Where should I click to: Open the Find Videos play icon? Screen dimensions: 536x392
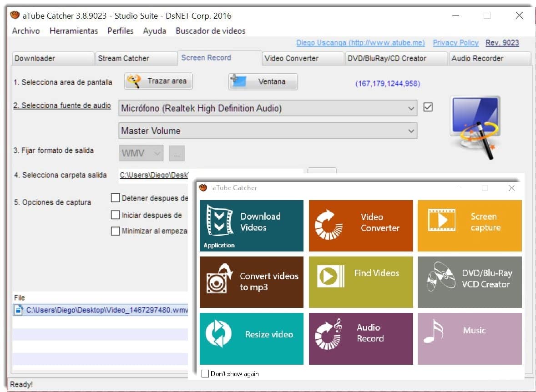click(x=330, y=276)
